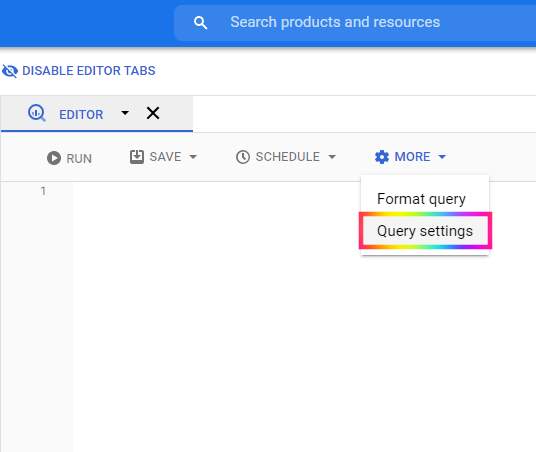536x452 pixels.
Task: Select the Editor tab label
Action: pyautogui.click(x=81, y=115)
